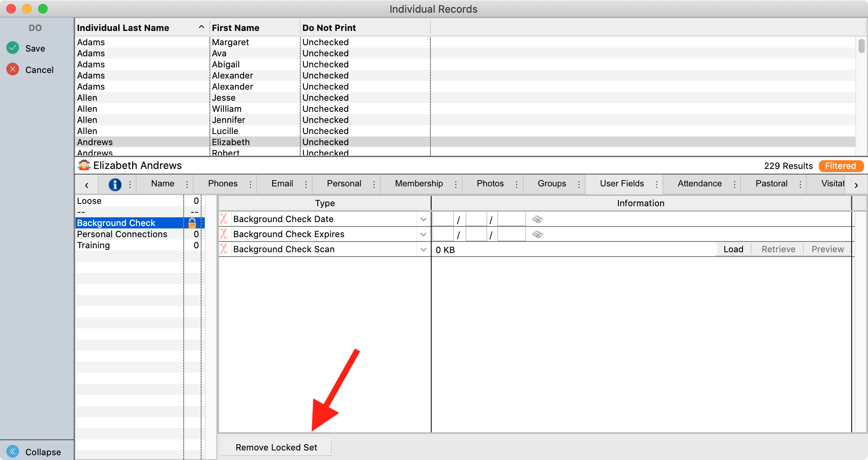
Task: Click the lock icon on Background Check
Action: (x=192, y=223)
